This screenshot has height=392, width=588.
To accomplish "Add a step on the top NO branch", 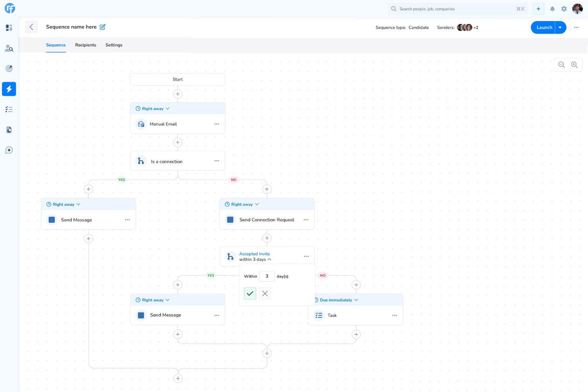I will [x=267, y=189].
